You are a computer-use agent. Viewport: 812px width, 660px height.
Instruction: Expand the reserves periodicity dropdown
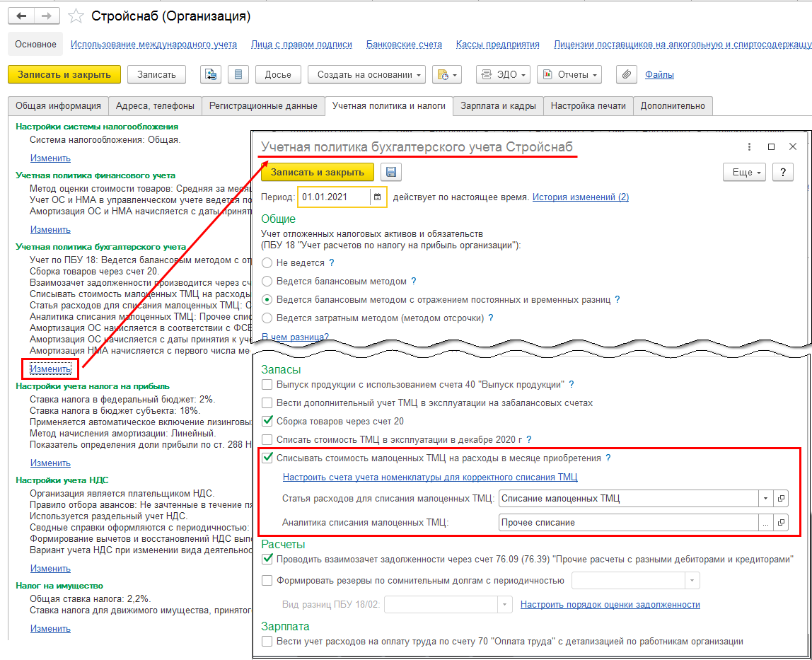click(692, 580)
